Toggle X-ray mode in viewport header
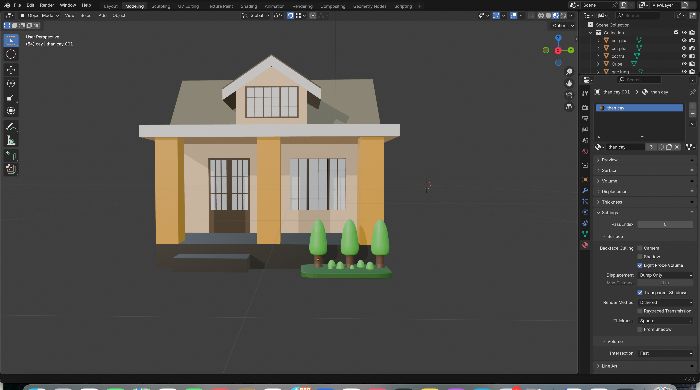The width and height of the screenshot is (700, 390). (530, 16)
